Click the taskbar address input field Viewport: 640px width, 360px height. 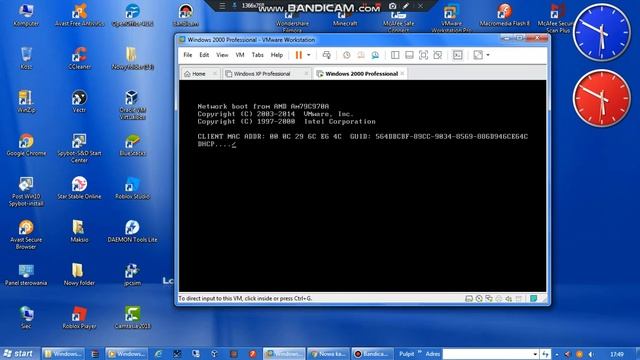[x=487, y=354]
